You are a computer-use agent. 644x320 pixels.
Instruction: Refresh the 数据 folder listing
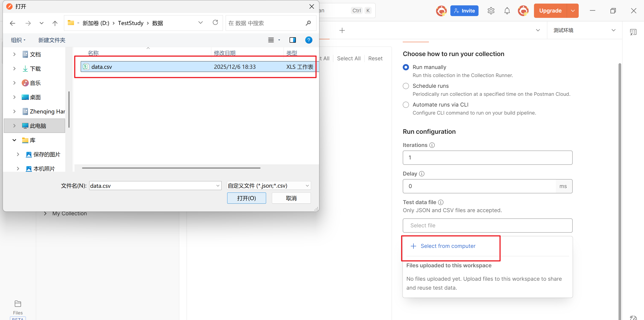point(215,23)
